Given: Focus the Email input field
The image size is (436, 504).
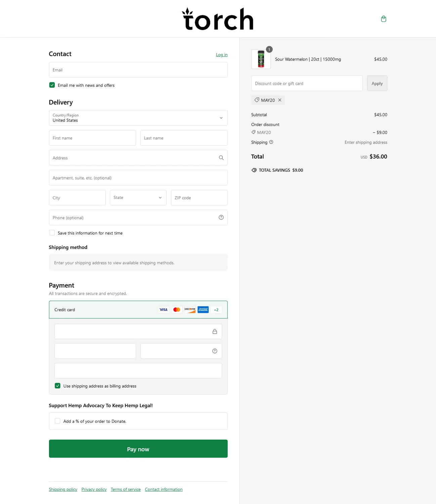Looking at the screenshot, I should [x=138, y=70].
